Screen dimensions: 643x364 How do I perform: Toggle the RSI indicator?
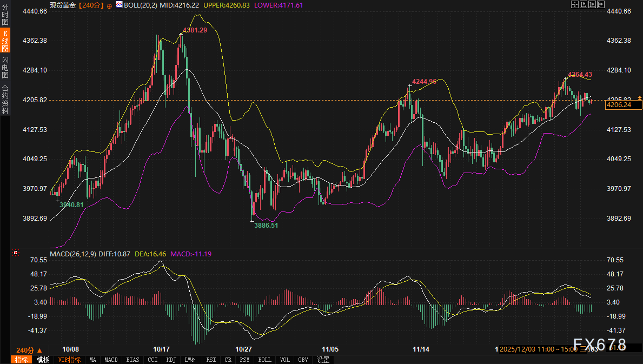(211, 360)
